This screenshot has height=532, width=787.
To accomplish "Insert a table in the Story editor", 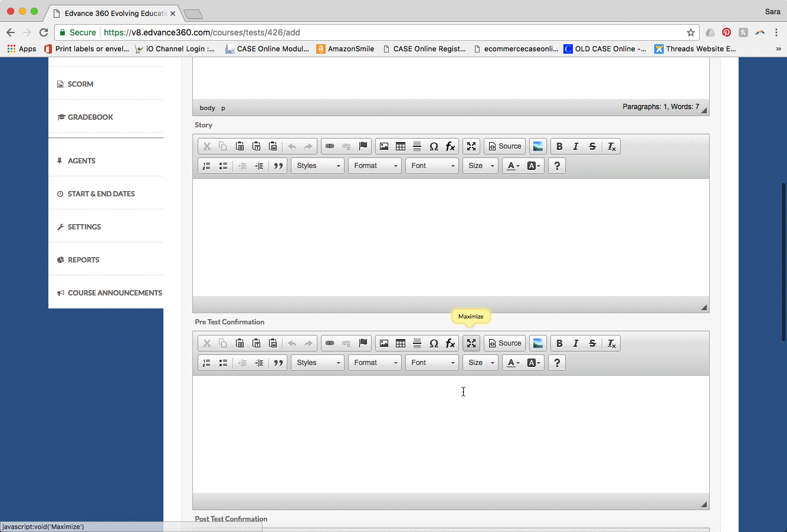I will (401, 146).
